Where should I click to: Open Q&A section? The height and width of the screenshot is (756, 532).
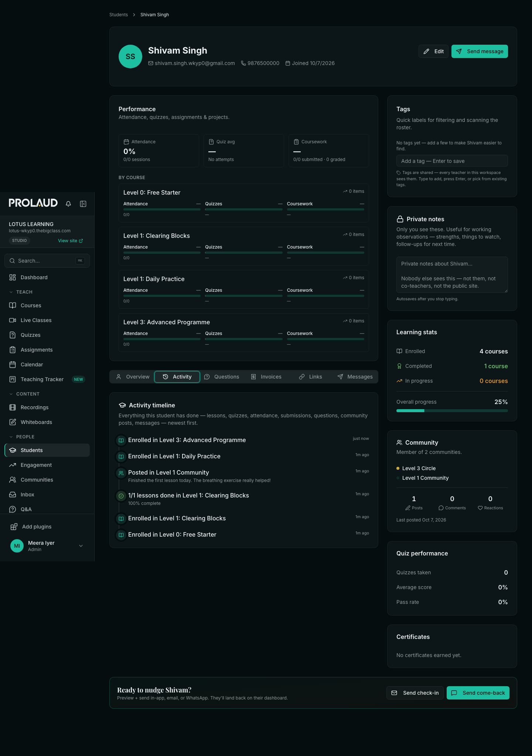pyautogui.click(x=47, y=509)
